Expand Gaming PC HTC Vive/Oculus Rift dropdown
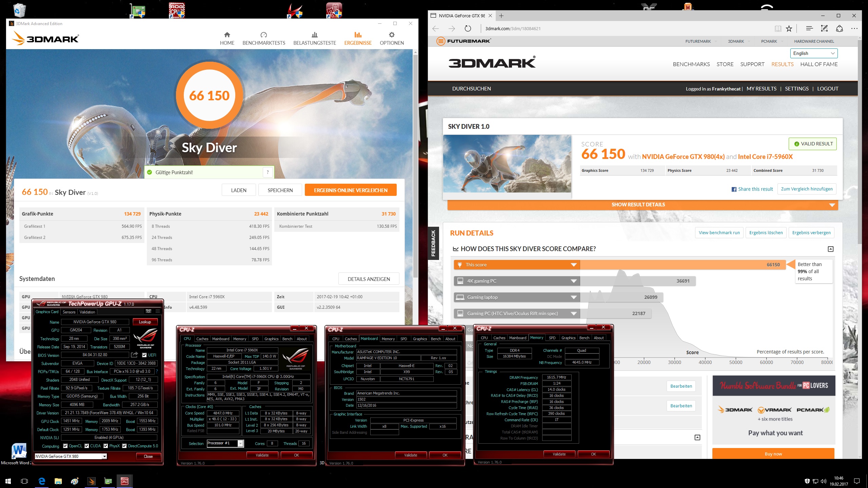Screen dimensions: 868x488 point(574,313)
